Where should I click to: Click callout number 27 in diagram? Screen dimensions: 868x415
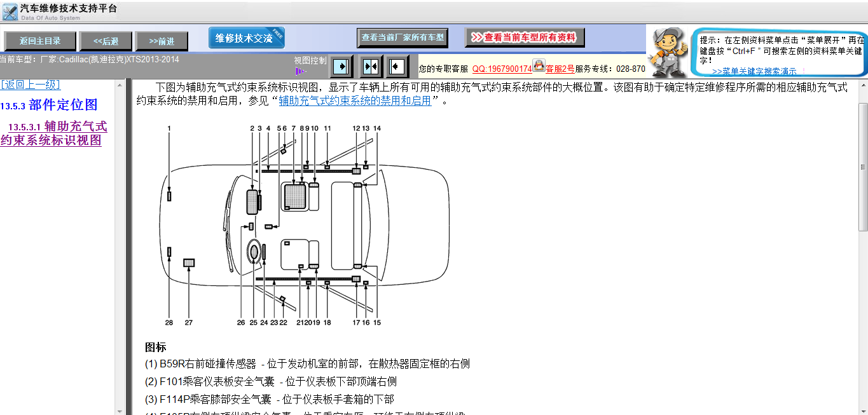[x=189, y=322]
